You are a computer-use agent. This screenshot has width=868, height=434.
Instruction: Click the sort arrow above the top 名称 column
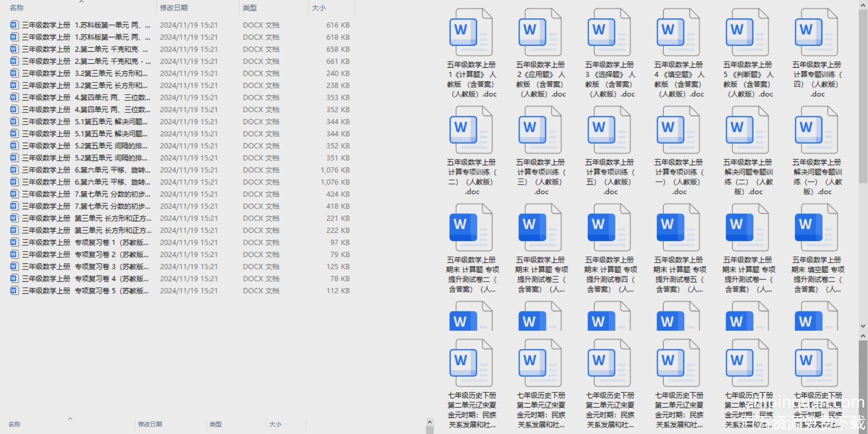(81, 2)
